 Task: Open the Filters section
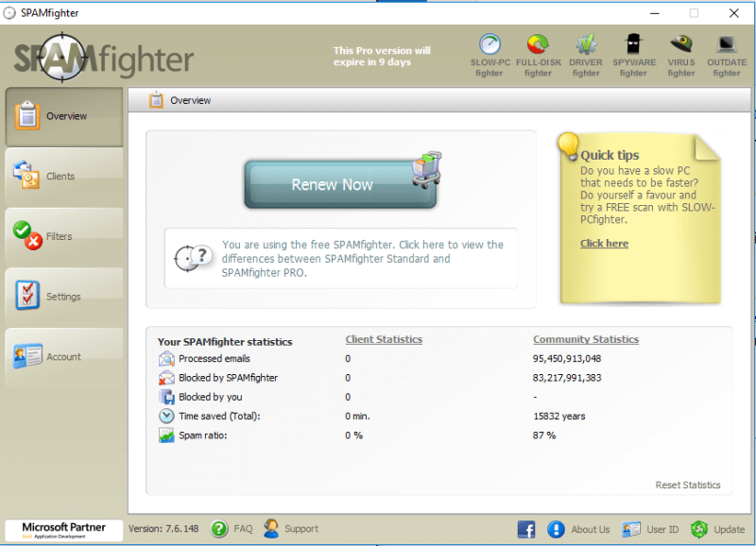[x=63, y=236]
